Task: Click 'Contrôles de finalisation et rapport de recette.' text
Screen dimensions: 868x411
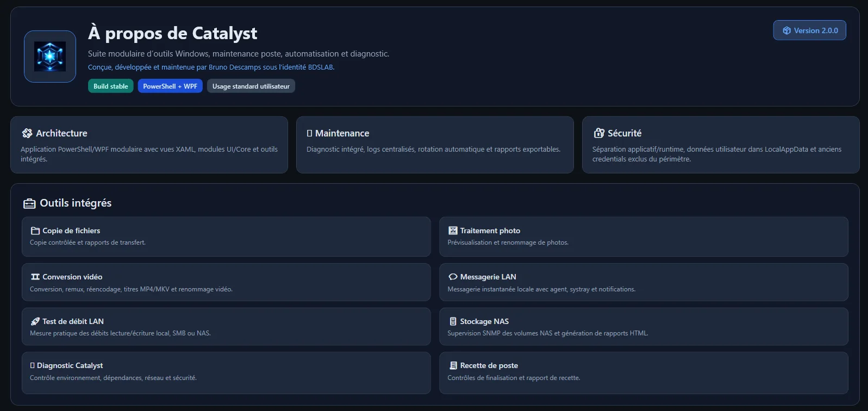Action: (x=514, y=378)
